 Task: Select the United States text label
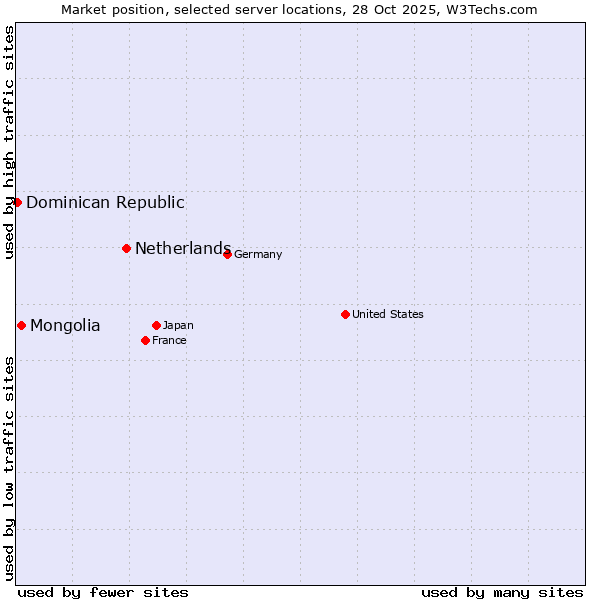click(x=387, y=314)
